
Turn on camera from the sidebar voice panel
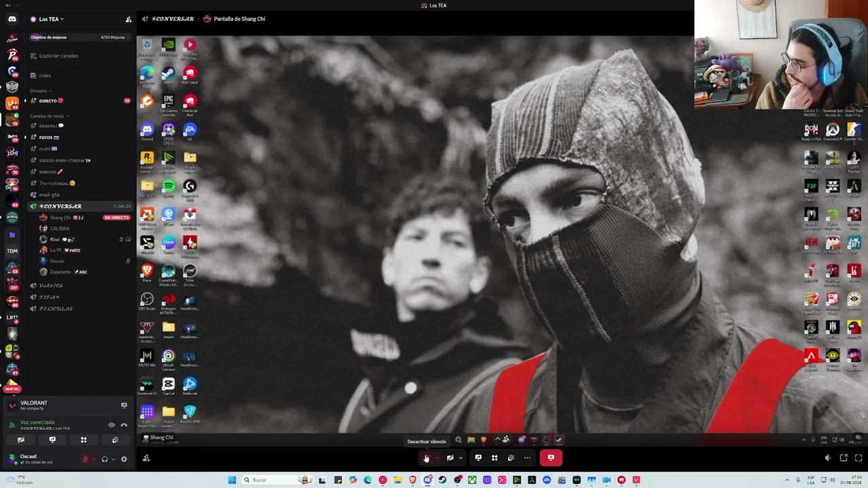click(21, 440)
